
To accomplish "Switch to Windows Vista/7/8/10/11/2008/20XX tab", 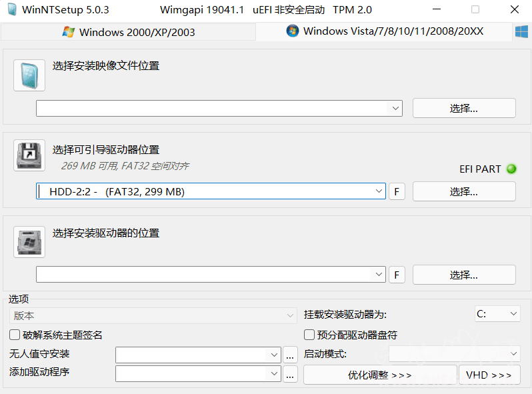I will 384,31.
